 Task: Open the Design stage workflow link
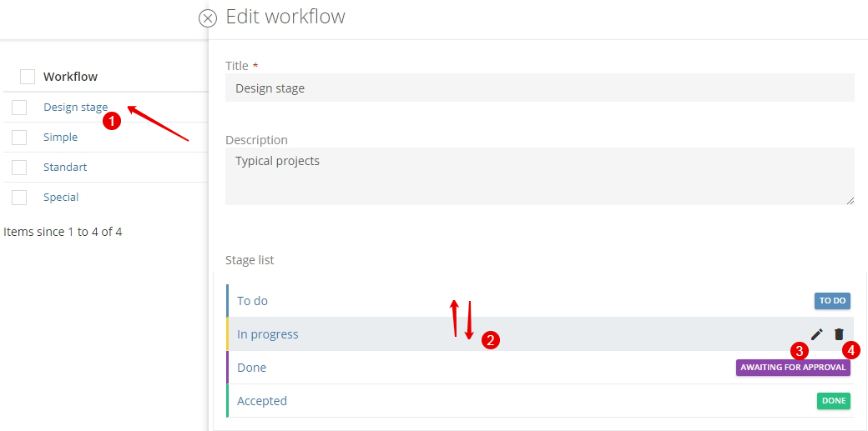(76, 108)
